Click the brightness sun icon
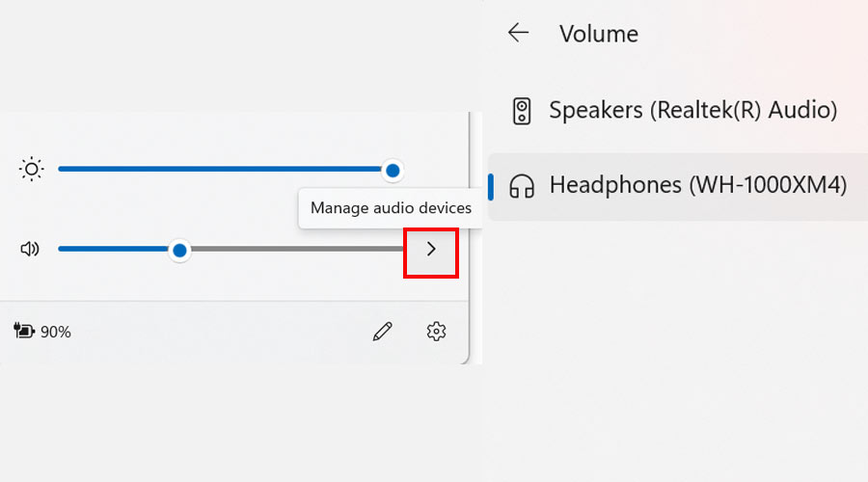 tap(31, 170)
